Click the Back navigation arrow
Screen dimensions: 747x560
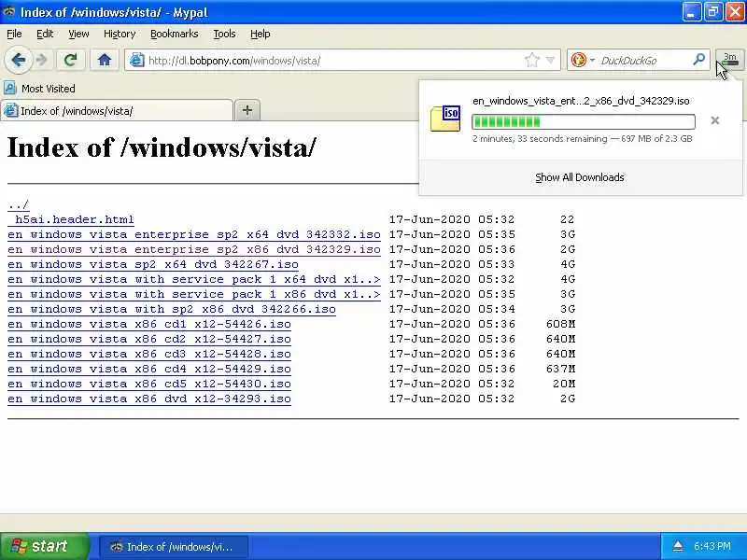click(19, 60)
